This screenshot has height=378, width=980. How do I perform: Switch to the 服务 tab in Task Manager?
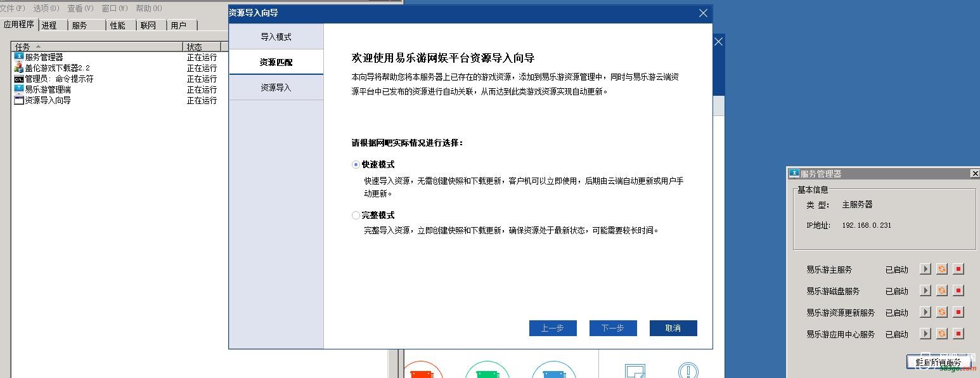pos(86,25)
